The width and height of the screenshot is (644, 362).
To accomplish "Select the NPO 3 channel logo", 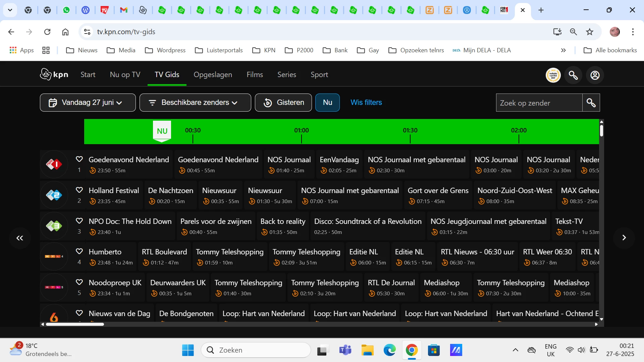I will pos(54,226).
